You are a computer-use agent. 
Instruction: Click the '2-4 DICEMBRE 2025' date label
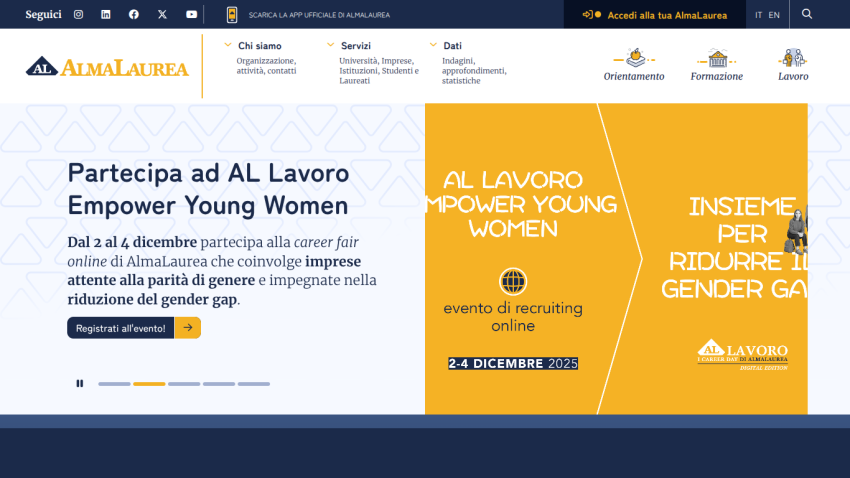coord(513,364)
